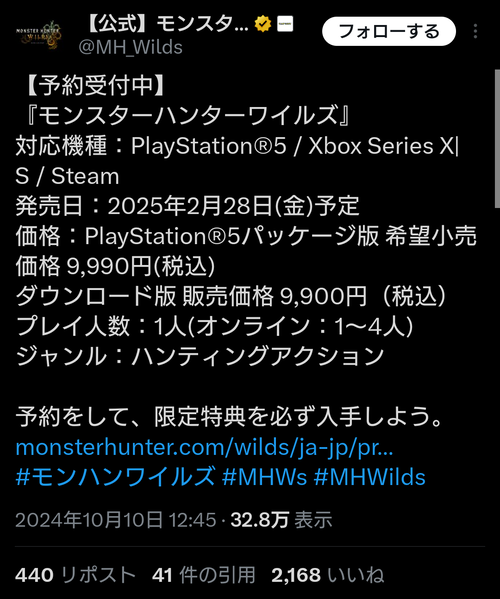Click the gold verified badge icon

(263, 24)
